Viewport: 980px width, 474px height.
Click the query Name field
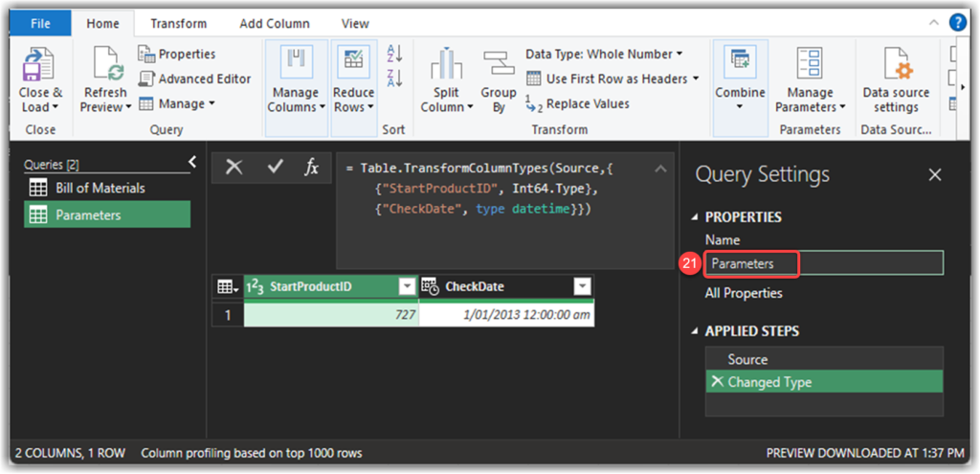(x=824, y=263)
